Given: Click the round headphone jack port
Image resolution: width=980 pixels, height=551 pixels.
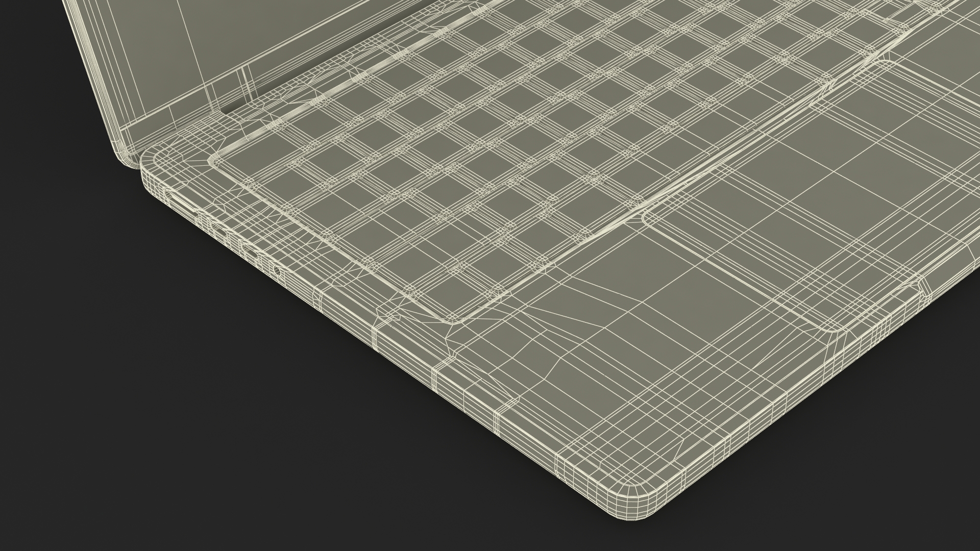Looking at the screenshot, I should click(277, 271).
